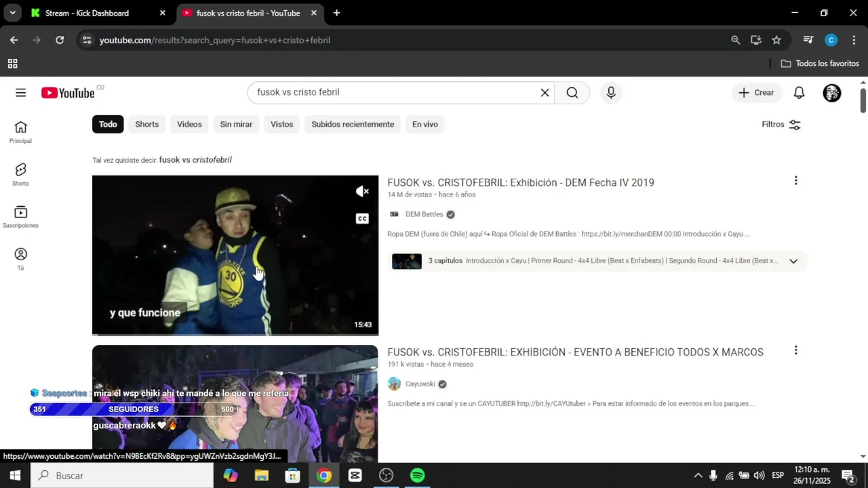Unmute the preview video speaker icon
This screenshot has height=488, width=868.
click(x=362, y=192)
